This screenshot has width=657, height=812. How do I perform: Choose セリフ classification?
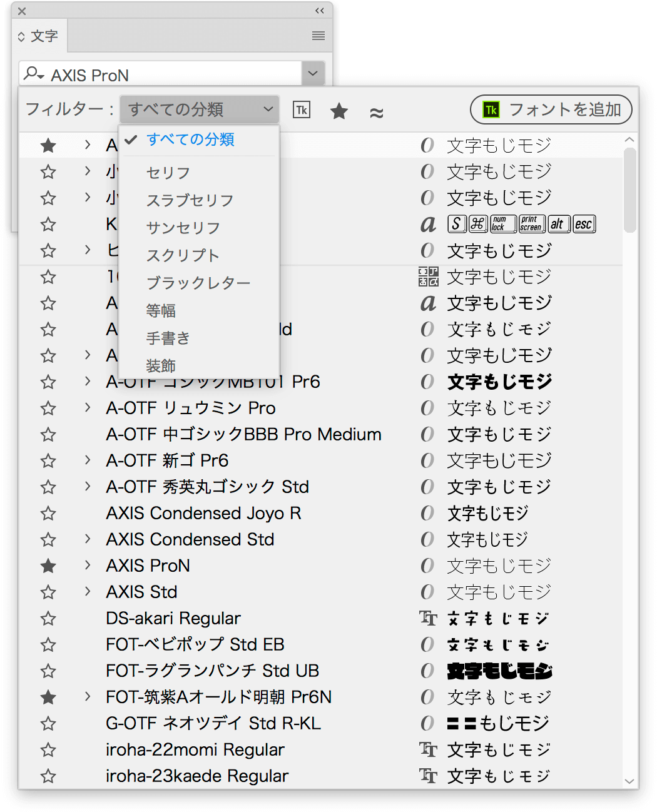[x=198, y=173]
